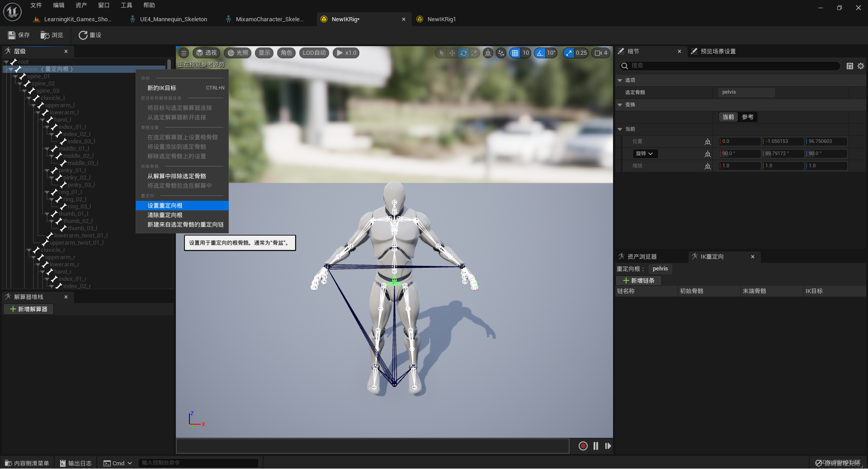Collapse the Current section expander
Viewport: 868px width, 469px height.
pos(620,129)
